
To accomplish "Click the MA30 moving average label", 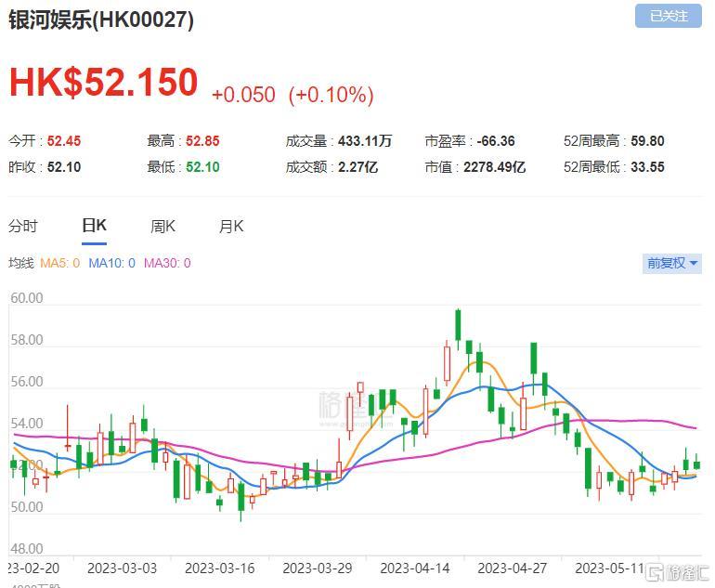I will coord(167,263).
